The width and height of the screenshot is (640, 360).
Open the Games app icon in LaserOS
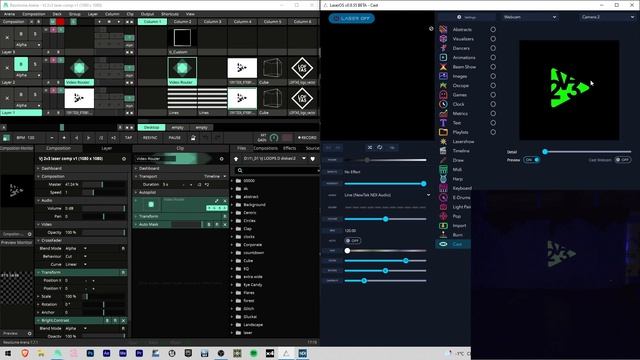[x=443, y=95]
